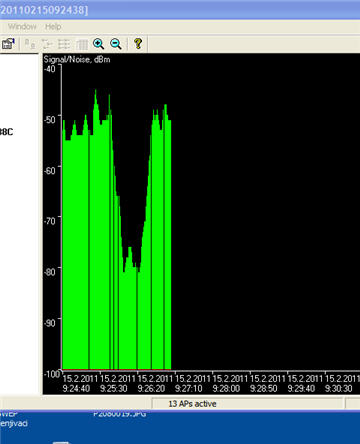Click the Zoom Out magnifier icon

pos(116,44)
